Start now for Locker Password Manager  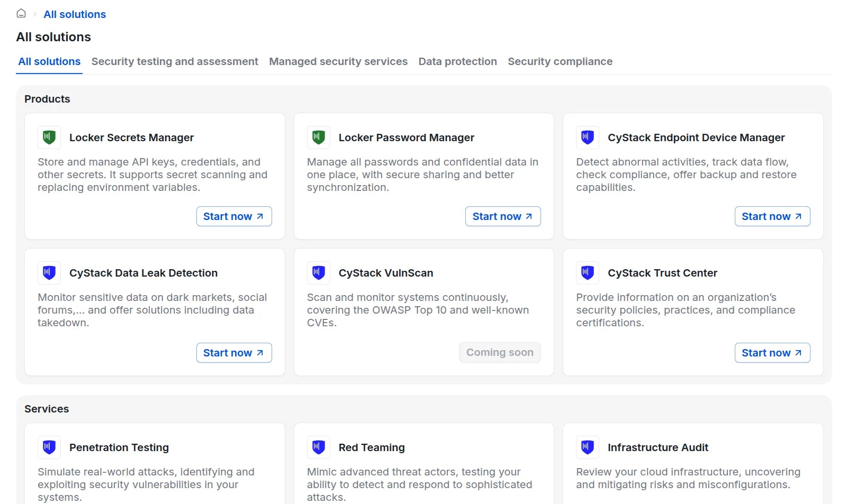coord(503,216)
